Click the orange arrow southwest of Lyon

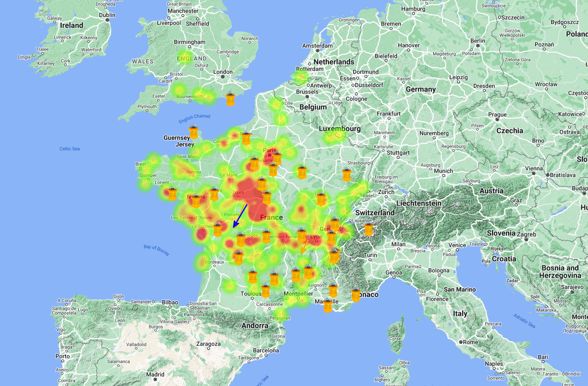[304, 247]
